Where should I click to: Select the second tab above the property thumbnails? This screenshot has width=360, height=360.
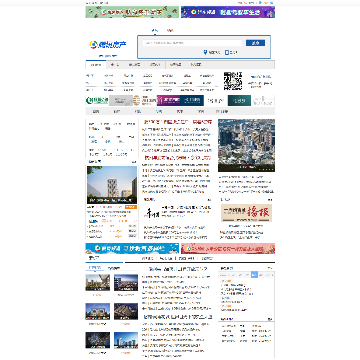pos(114,268)
